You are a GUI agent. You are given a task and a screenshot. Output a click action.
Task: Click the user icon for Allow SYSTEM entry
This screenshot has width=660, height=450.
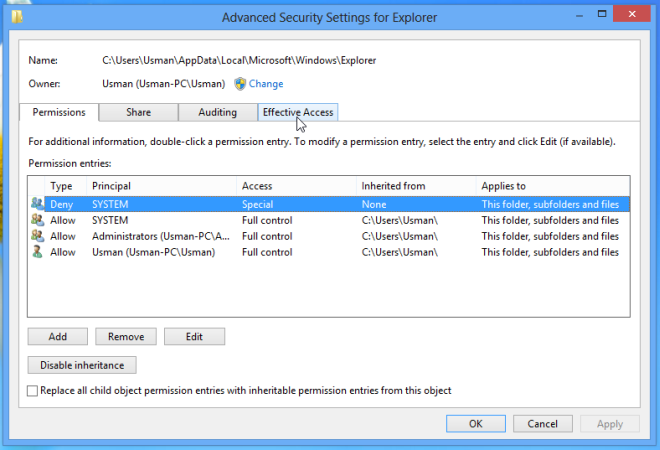[37, 219]
